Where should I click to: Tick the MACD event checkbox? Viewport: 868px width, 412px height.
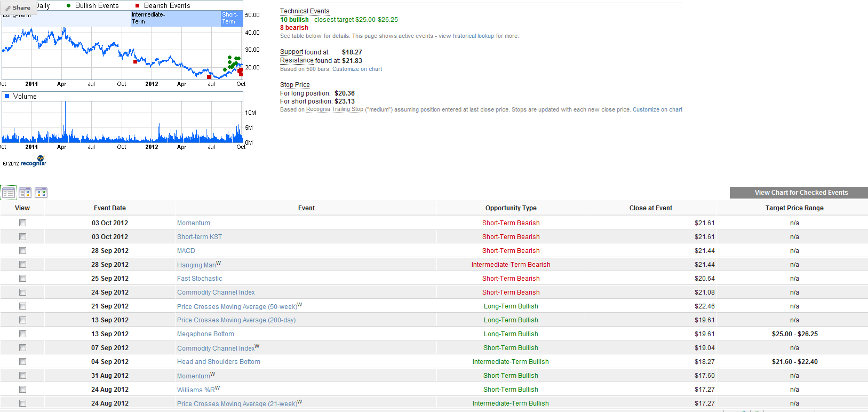coord(22,250)
